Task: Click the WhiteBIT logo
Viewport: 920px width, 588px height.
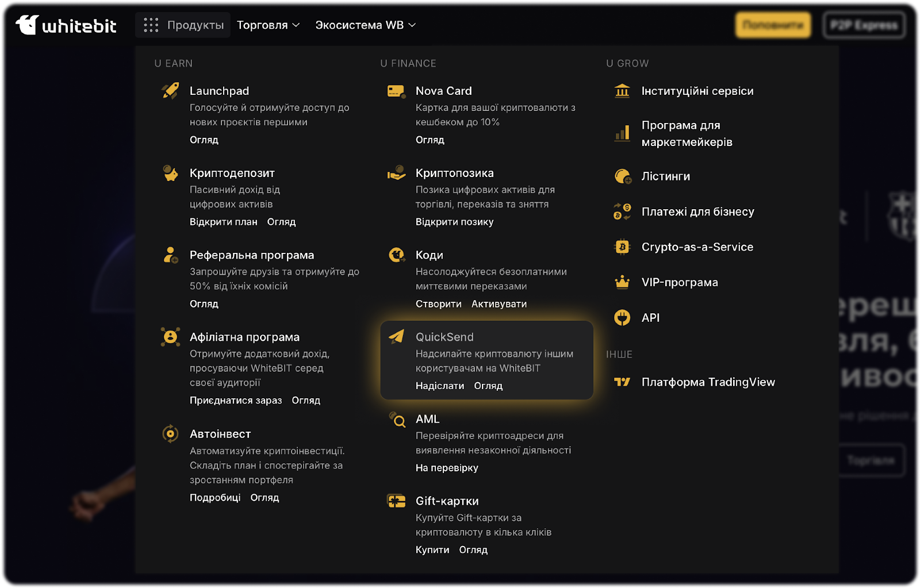Action: (66, 25)
